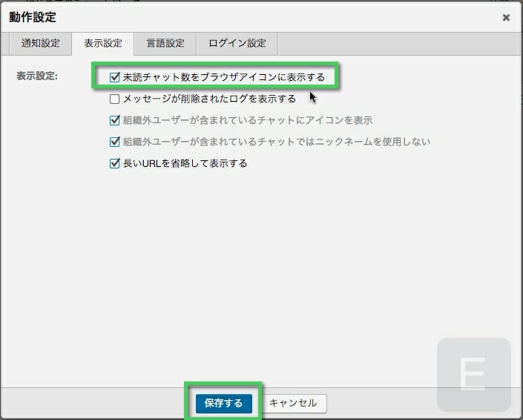Toggle ニックネームを使用しない checkbox
This screenshot has height=420, width=523.
pos(114,142)
